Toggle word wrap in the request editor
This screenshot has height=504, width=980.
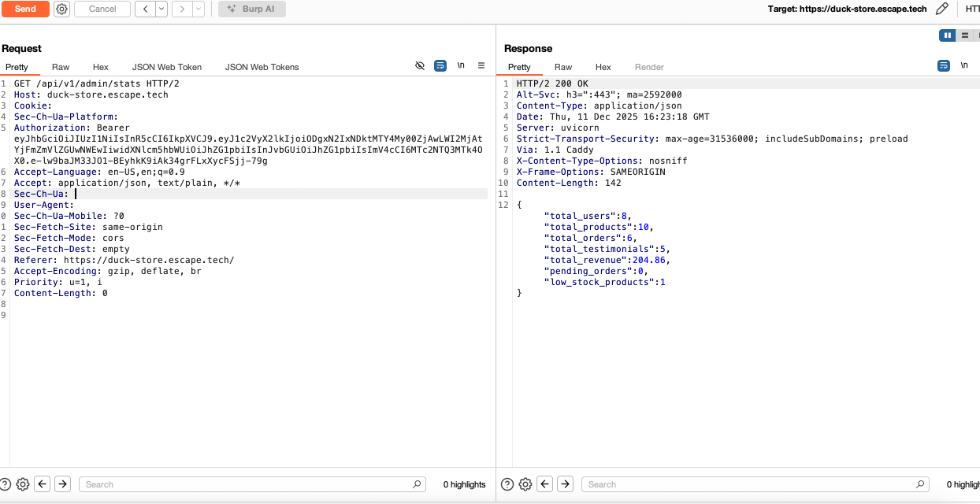(440, 65)
